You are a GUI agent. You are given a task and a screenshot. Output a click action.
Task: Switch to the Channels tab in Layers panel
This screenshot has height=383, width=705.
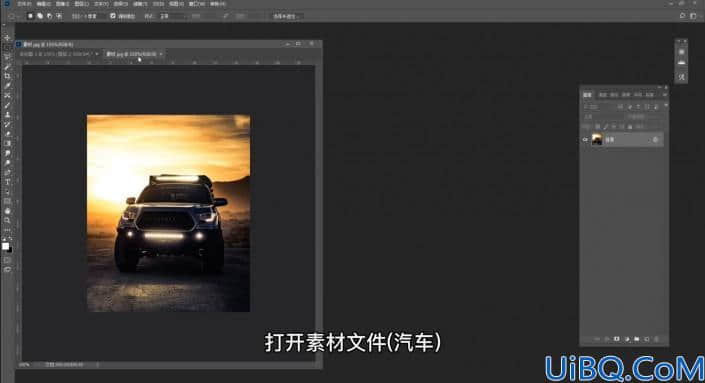[602, 95]
